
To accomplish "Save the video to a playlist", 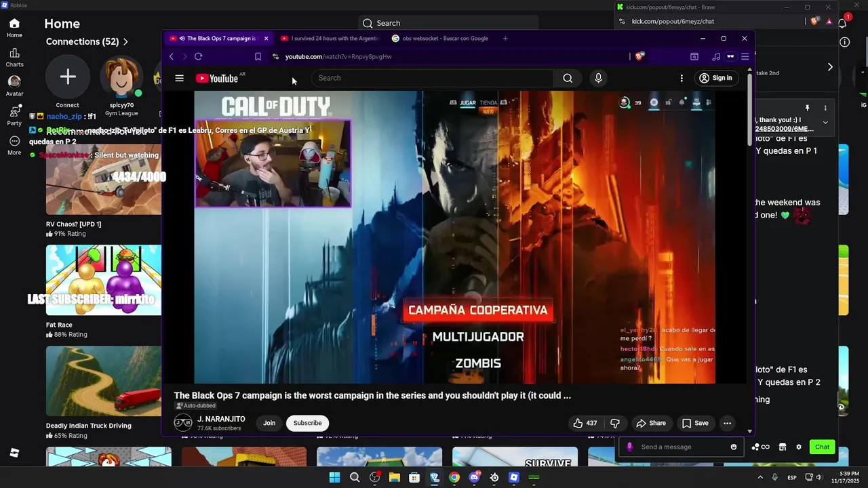I will 695,423.
